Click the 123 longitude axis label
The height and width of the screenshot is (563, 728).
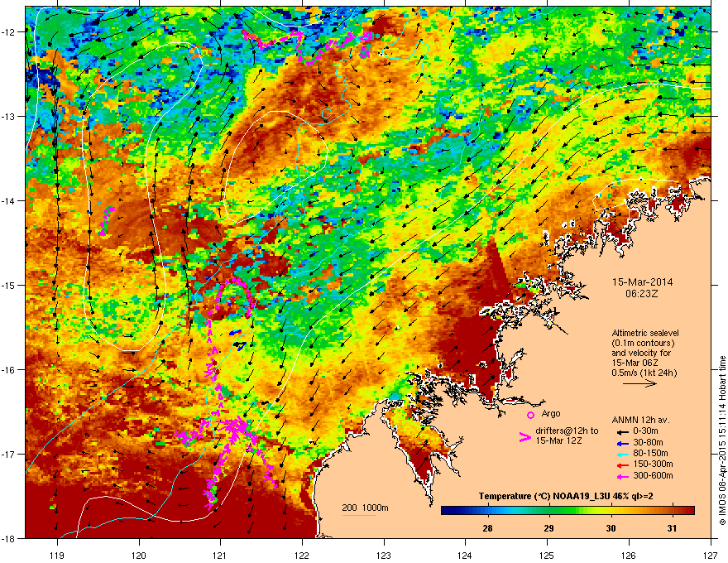point(384,555)
